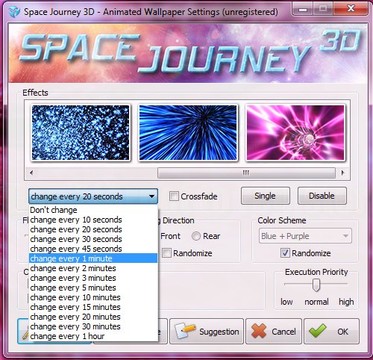Click the green checkmark icon on OK
Image resolution: width=373 pixels, height=360 pixels.
[x=317, y=331]
